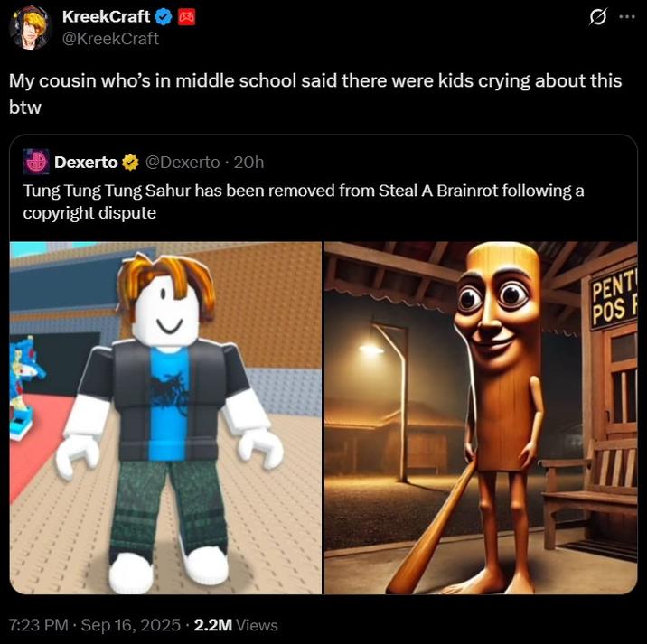This screenshot has height=644, width=647.
Task: Click the 2.2M Views count
Action: click(x=236, y=624)
